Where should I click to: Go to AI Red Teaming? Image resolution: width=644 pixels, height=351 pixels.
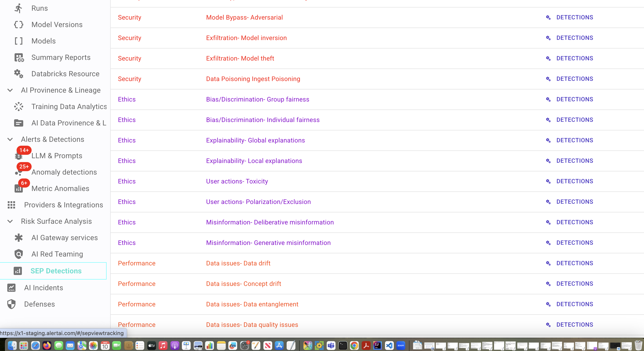click(x=57, y=254)
